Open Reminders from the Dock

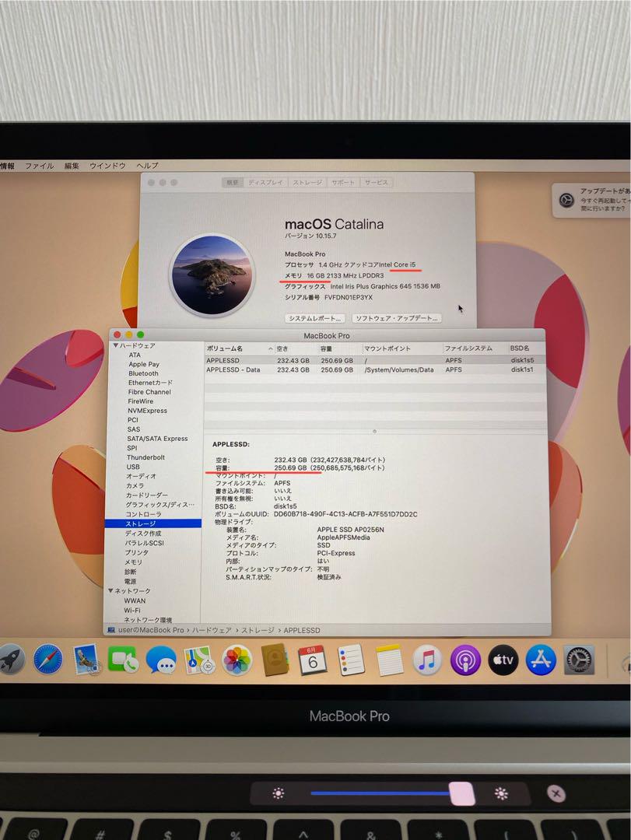(351, 660)
